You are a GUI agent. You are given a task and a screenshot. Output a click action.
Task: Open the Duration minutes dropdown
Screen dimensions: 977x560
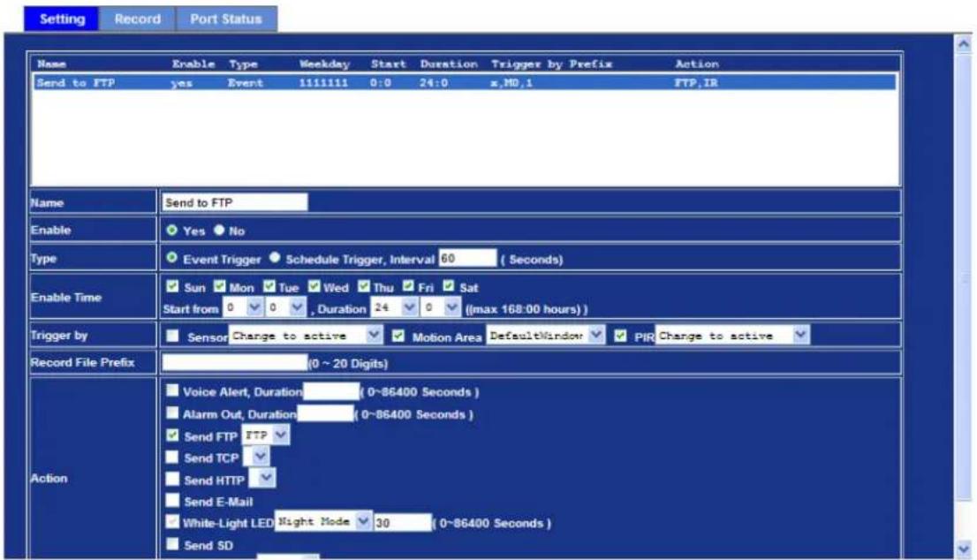point(441,307)
